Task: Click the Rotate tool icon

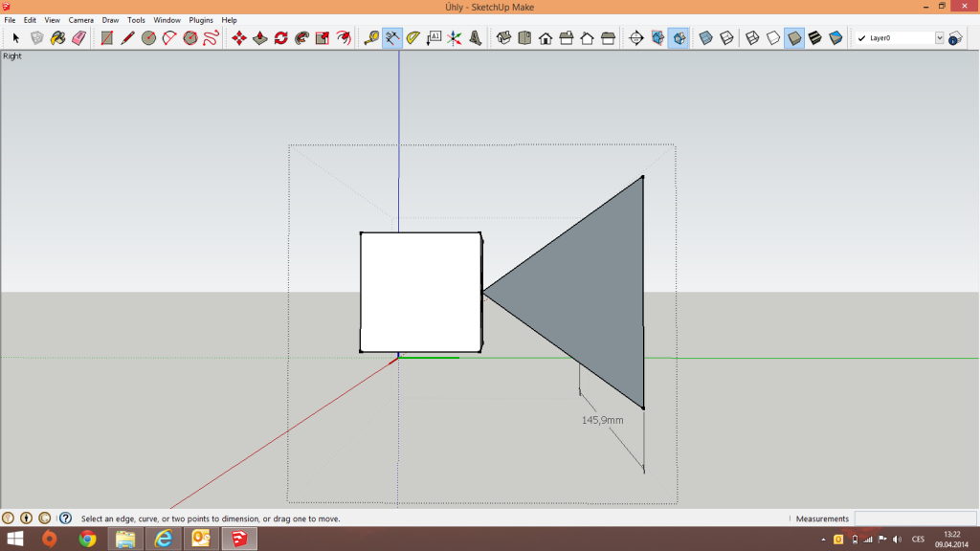Action: click(x=280, y=38)
